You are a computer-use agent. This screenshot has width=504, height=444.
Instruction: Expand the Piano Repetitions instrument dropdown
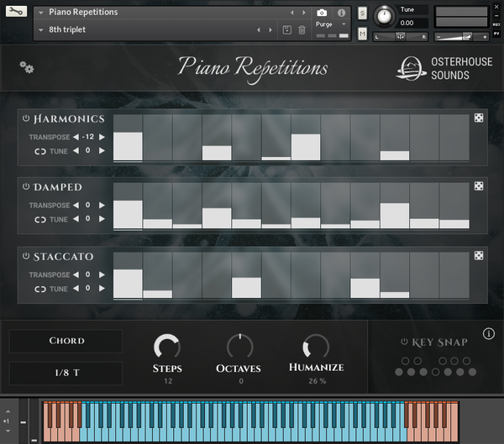[x=41, y=13]
